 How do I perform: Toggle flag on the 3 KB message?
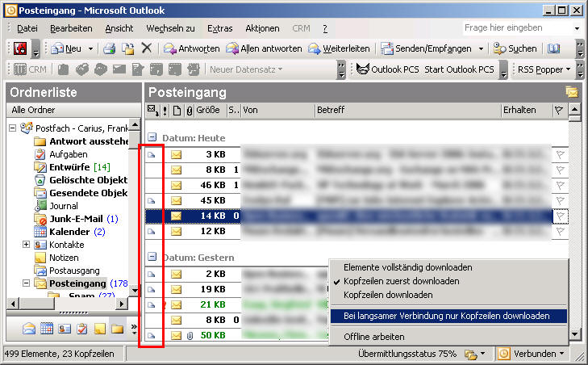pos(561,154)
